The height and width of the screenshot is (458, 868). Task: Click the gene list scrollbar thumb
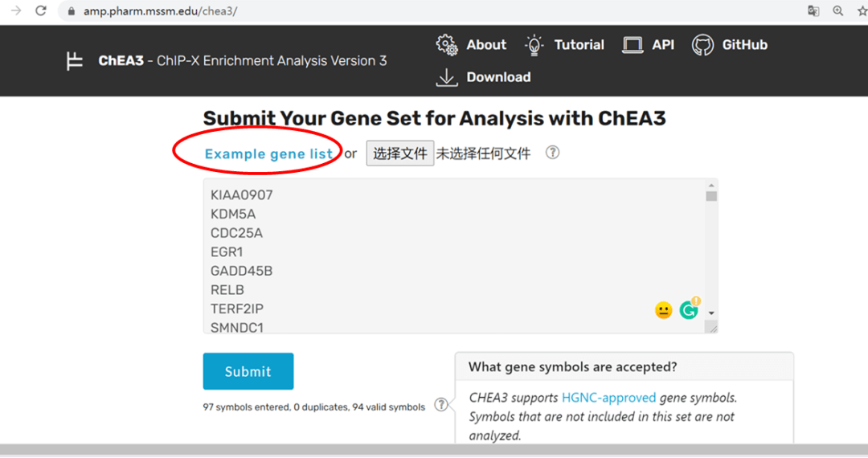click(x=711, y=195)
